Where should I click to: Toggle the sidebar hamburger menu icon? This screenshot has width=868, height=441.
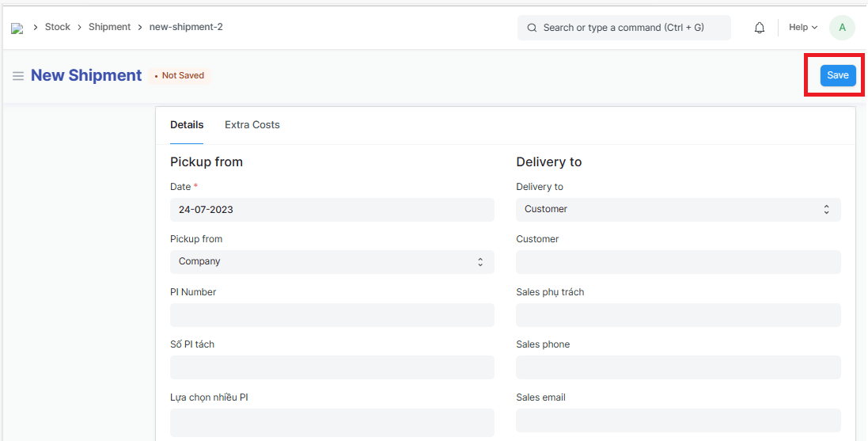tap(17, 76)
